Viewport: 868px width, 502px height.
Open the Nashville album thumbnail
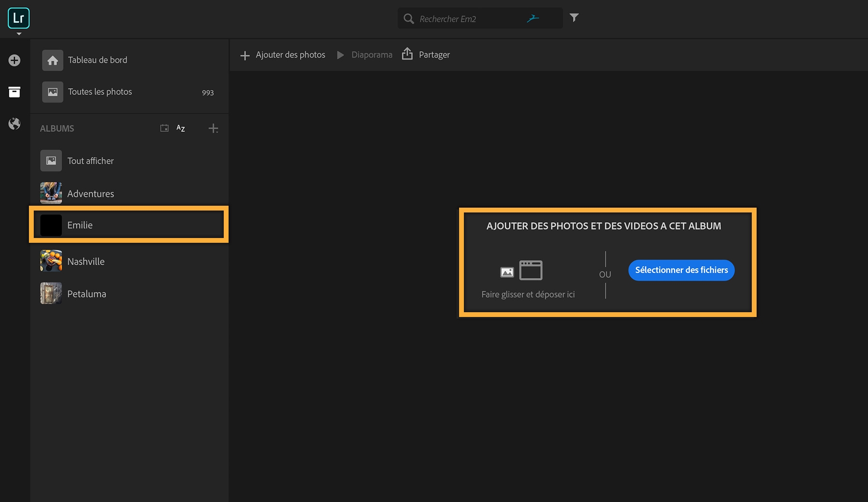coord(50,261)
